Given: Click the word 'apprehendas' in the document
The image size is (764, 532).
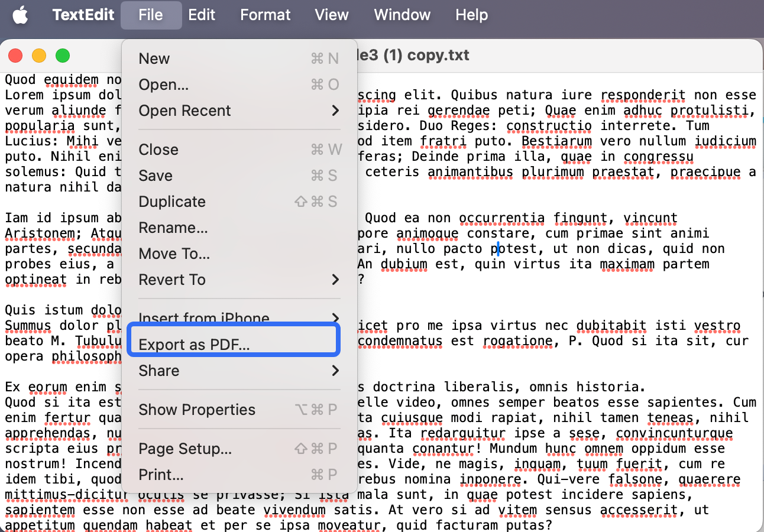Looking at the screenshot, I should pyautogui.click(x=48, y=433).
